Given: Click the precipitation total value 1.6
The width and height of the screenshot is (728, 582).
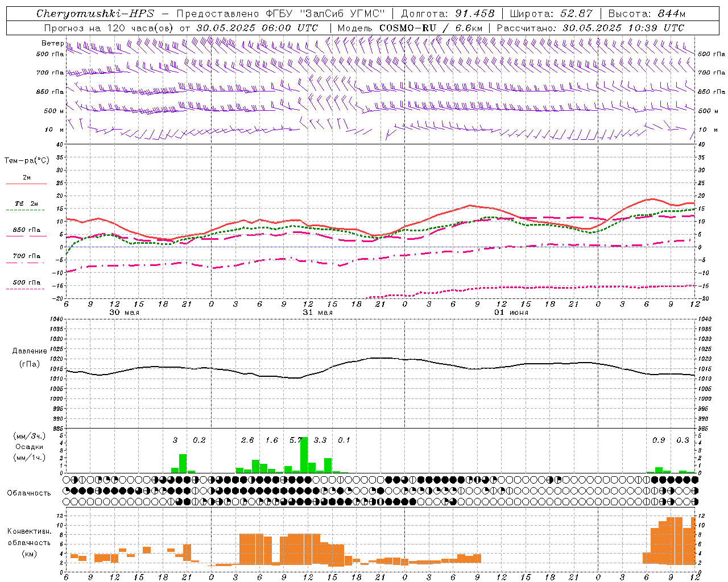Looking at the screenshot, I should pyautogui.click(x=272, y=440).
